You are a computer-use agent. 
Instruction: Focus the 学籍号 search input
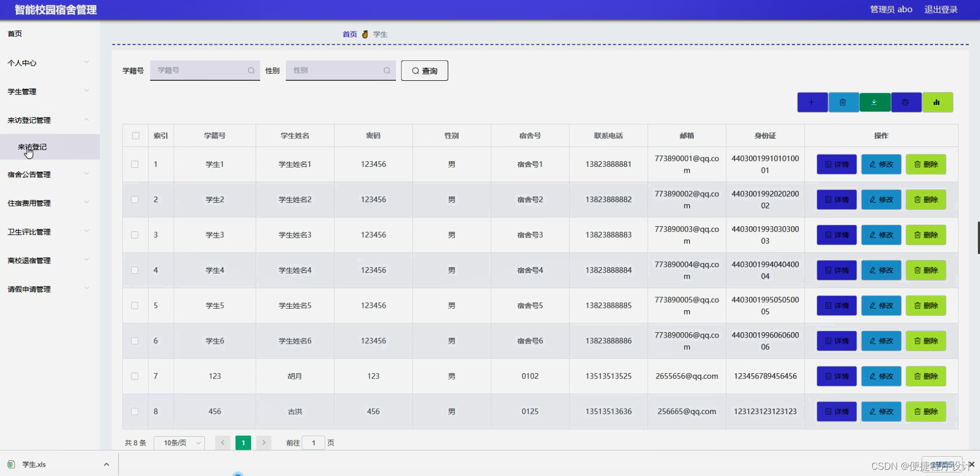click(x=205, y=70)
